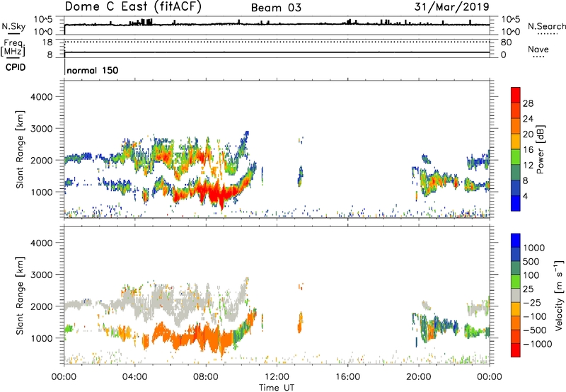Click the power panel "Slant Range [km]" label
Screen dimensions: 566x392
pos(20,149)
